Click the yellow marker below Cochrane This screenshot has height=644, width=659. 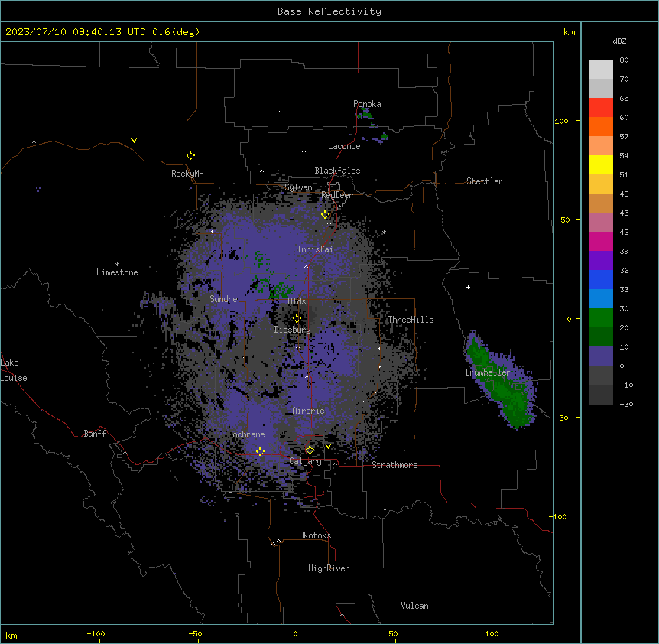tap(260, 452)
